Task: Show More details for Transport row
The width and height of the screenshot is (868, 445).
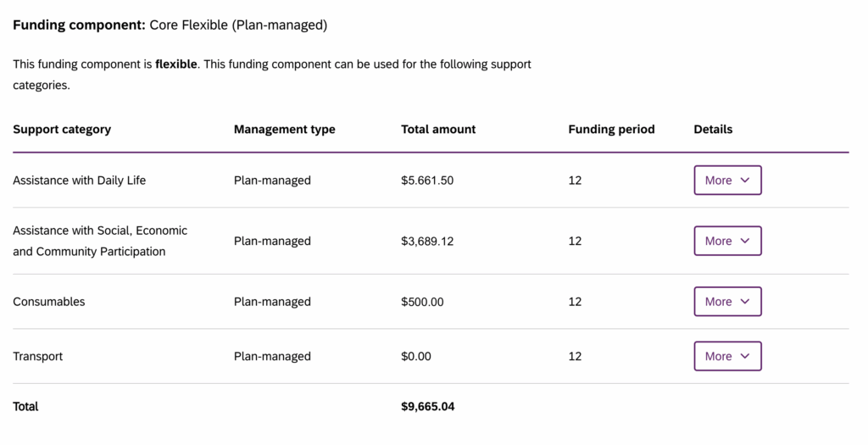Action: click(x=727, y=356)
